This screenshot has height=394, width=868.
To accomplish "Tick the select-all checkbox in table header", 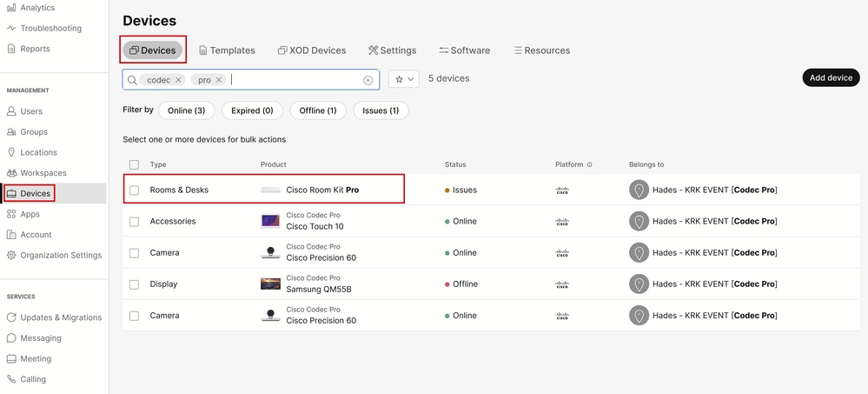I will 134,164.
